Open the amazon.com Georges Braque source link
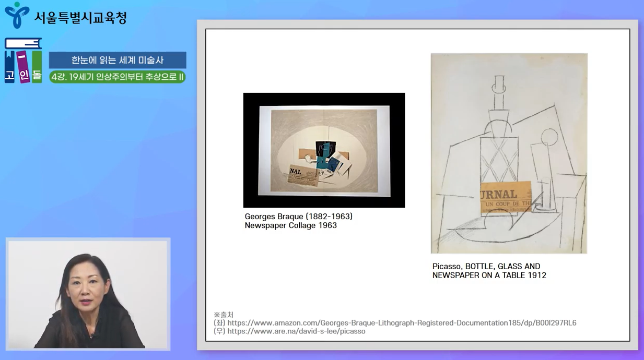Screen dimensions: 644x360 (402, 323)
